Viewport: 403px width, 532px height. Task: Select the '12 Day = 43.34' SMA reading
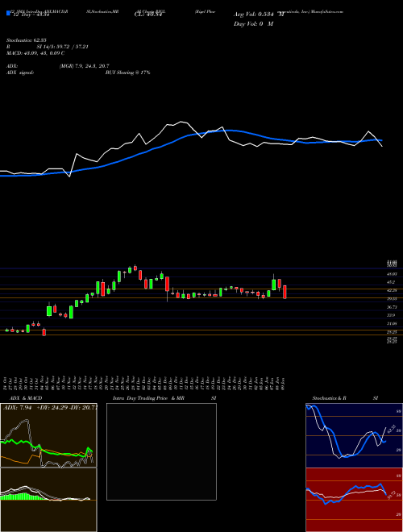click(32, 15)
